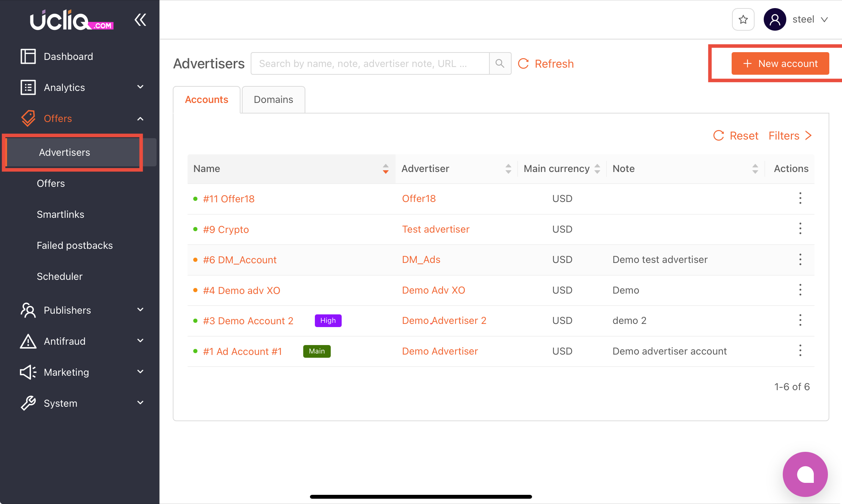Click the advertiser search input field
The image size is (842, 504).
pyautogui.click(x=370, y=63)
